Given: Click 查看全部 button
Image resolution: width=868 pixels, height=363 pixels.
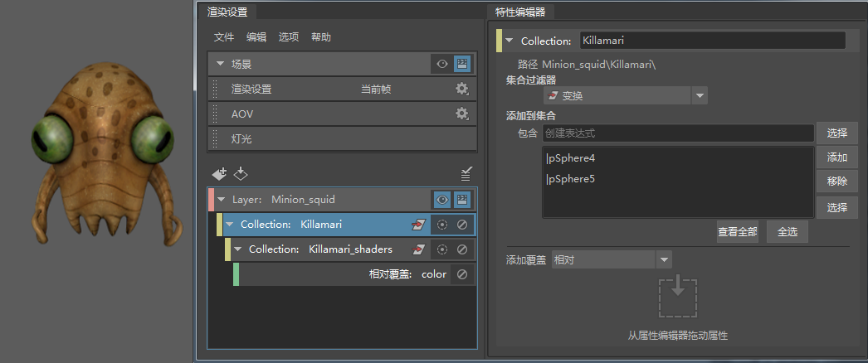Looking at the screenshot, I should (738, 231).
